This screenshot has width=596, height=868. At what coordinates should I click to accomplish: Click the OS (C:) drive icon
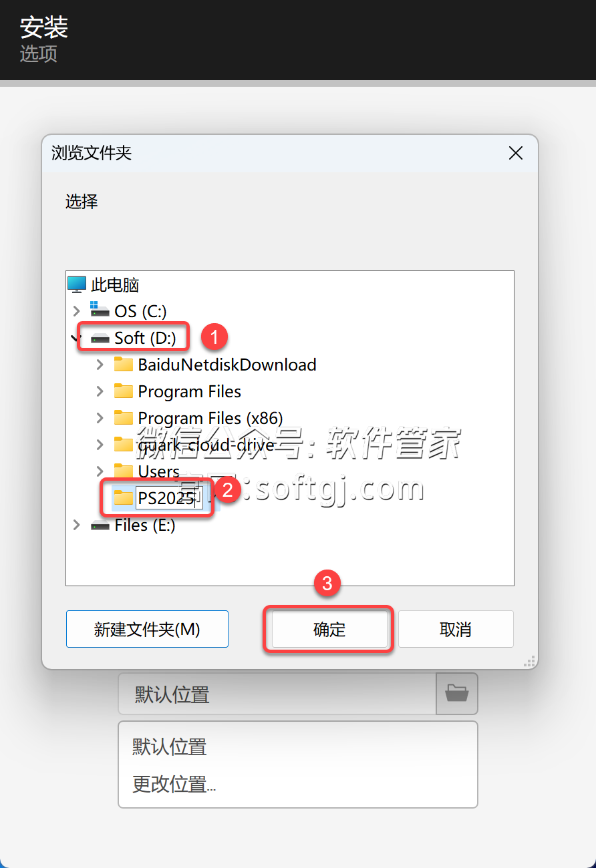click(x=100, y=311)
